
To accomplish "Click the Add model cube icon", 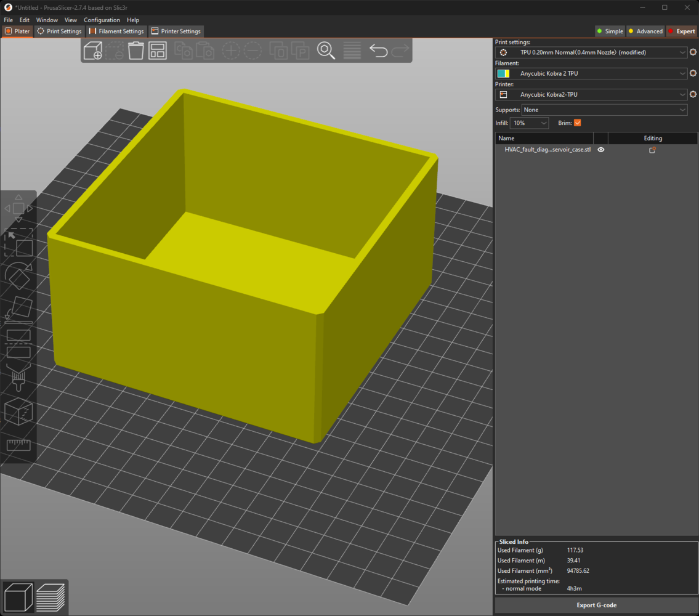I will coord(93,51).
